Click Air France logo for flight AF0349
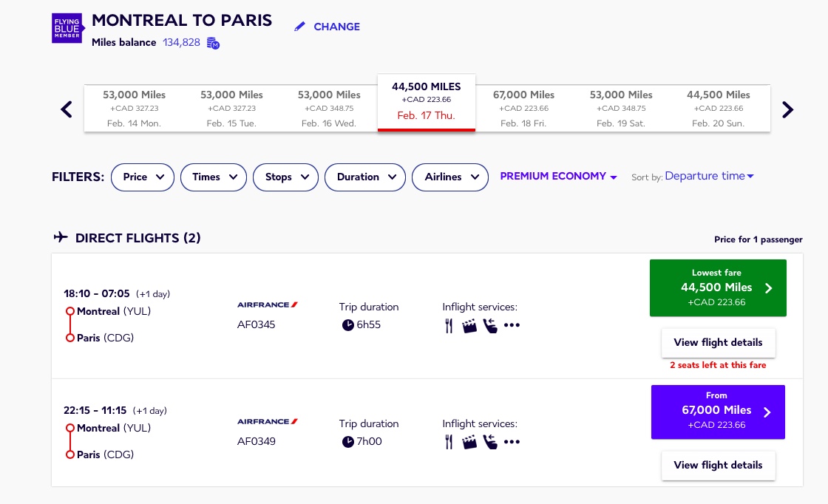 (267, 421)
